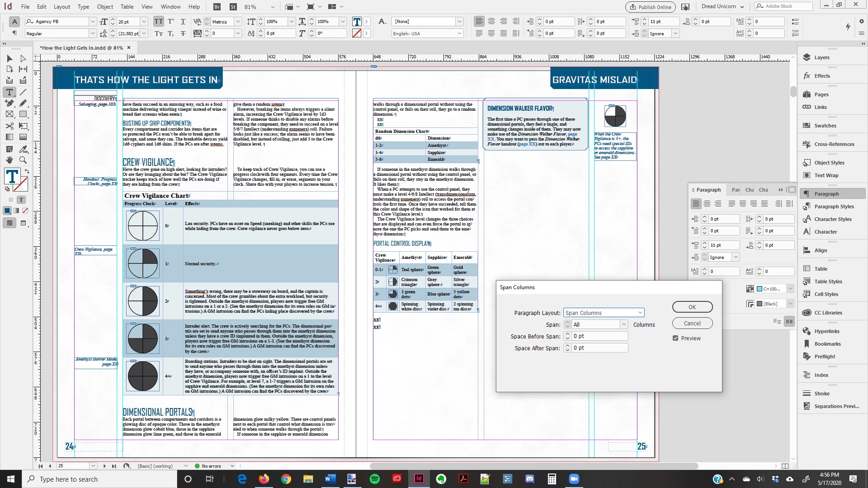Image resolution: width=868 pixels, height=488 pixels.
Task: Open the font family dropdown Agency FB
Action: [93, 21]
